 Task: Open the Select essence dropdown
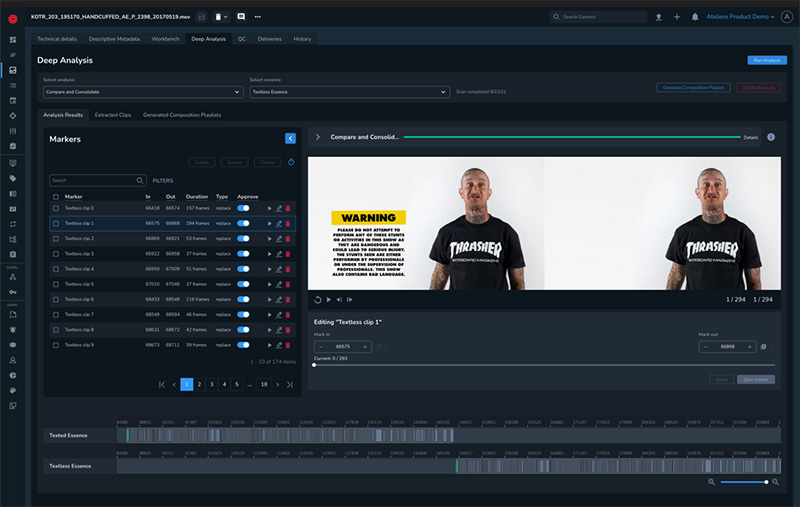coord(349,92)
